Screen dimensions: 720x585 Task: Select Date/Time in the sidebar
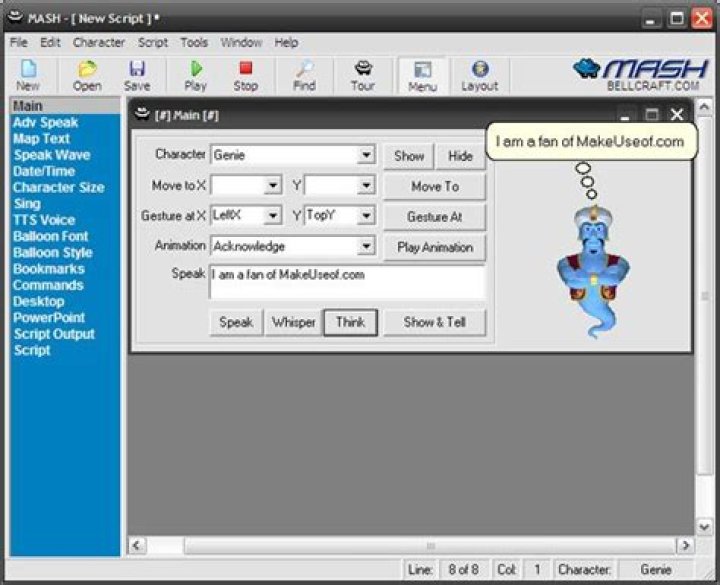pyautogui.click(x=44, y=171)
